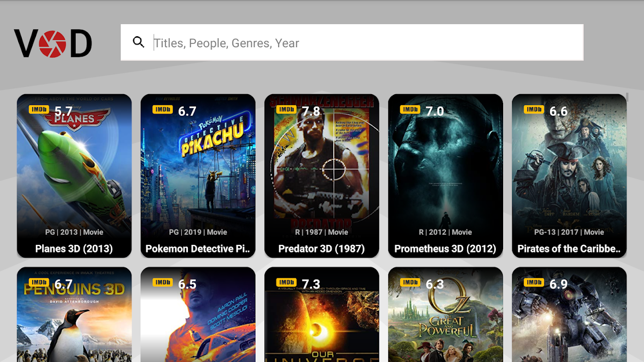Open the Pokemon Detective Pikachu poster
The width and height of the screenshot is (644, 362).
[x=198, y=176]
